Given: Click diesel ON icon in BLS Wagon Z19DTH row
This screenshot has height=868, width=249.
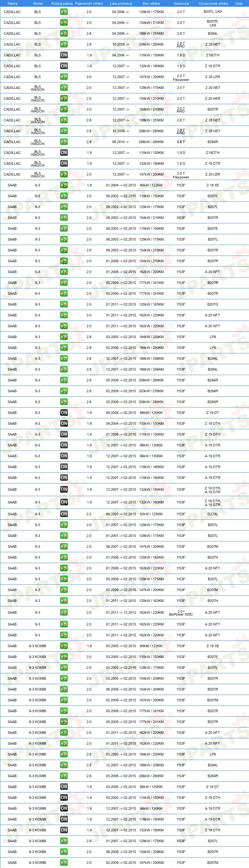Looking at the screenshot, I should tap(64, 153).
